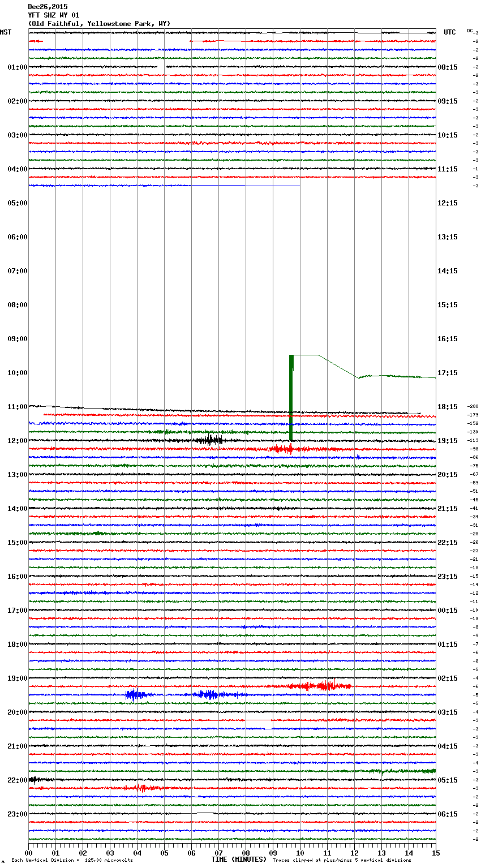
Task: Click the 07:00 MST hour label
Action: 18,271
